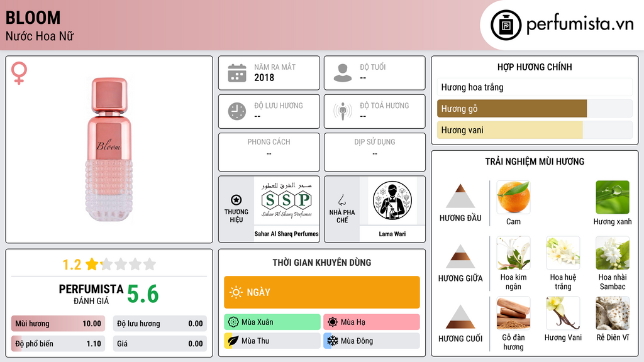644x362 pixels.
Task: Open the Hương Vani note image
Action: 563,313
